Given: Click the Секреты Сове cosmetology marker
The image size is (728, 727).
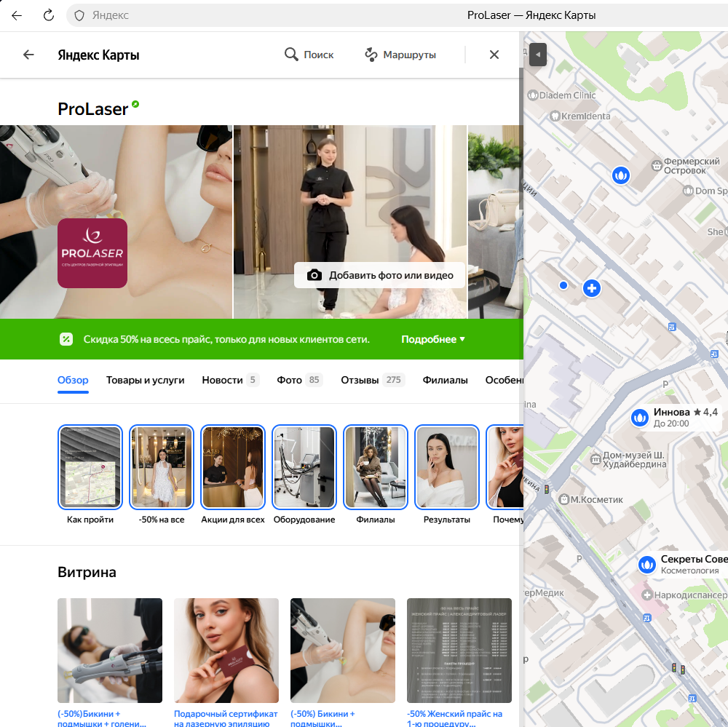Looking at the screenshot, I should click(x=647, y=564).
